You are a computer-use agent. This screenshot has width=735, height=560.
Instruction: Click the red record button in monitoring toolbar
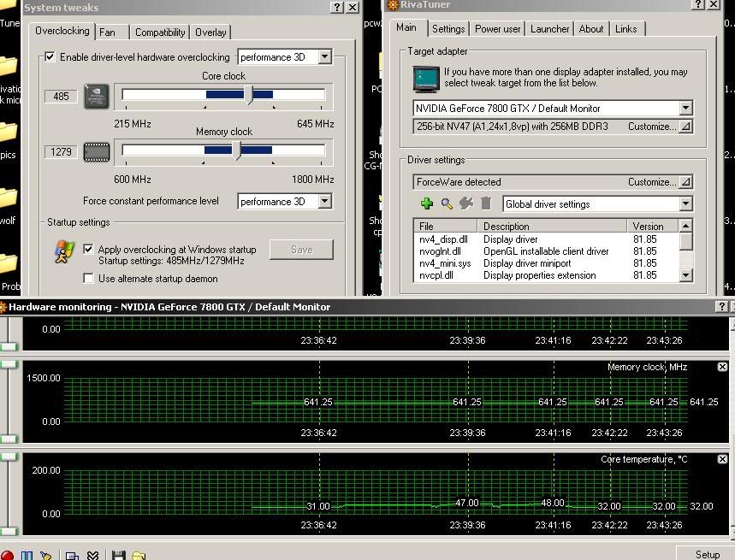[7, 556]
